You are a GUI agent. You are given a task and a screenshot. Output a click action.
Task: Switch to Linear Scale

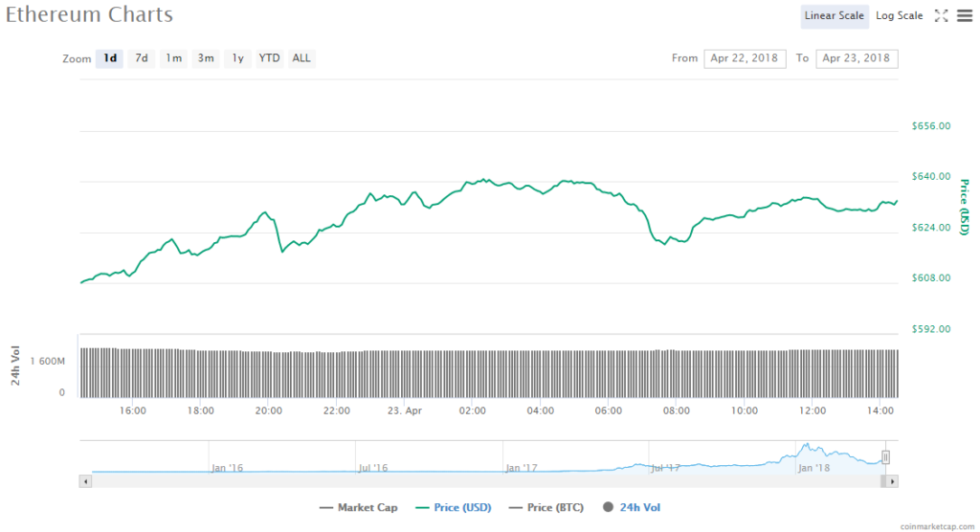[834, 15]
